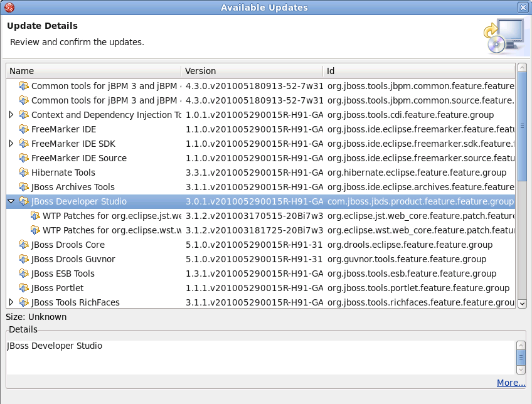This screenshot has width=532, height=404.
Task: Click the Eclipse application icon in title bar
Action: [9, 7]
